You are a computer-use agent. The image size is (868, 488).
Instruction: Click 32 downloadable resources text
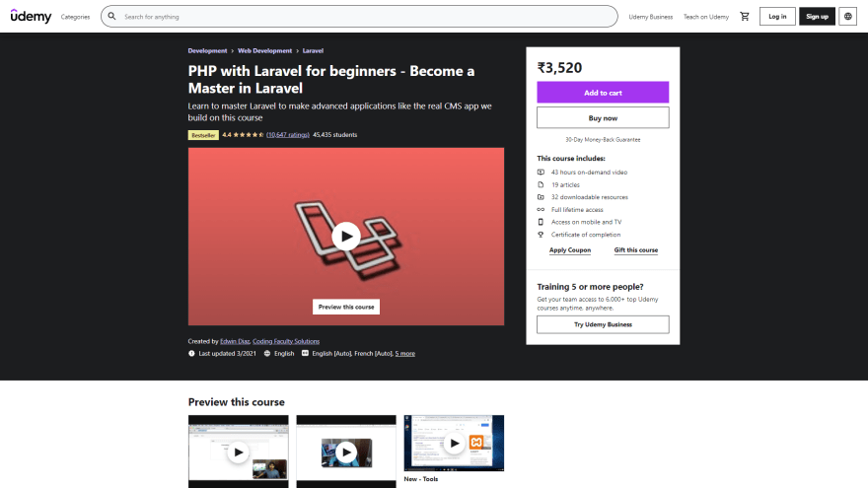pyautogui.click(x=590, y=197)
